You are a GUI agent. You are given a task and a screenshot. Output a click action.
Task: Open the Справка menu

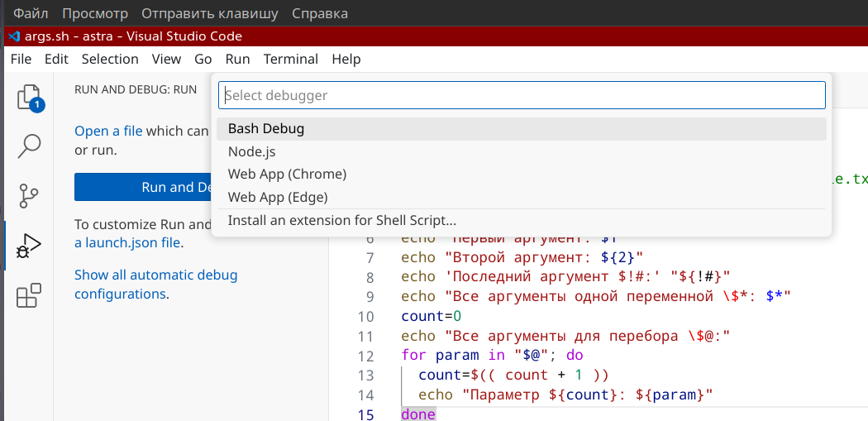coord(320,13)
